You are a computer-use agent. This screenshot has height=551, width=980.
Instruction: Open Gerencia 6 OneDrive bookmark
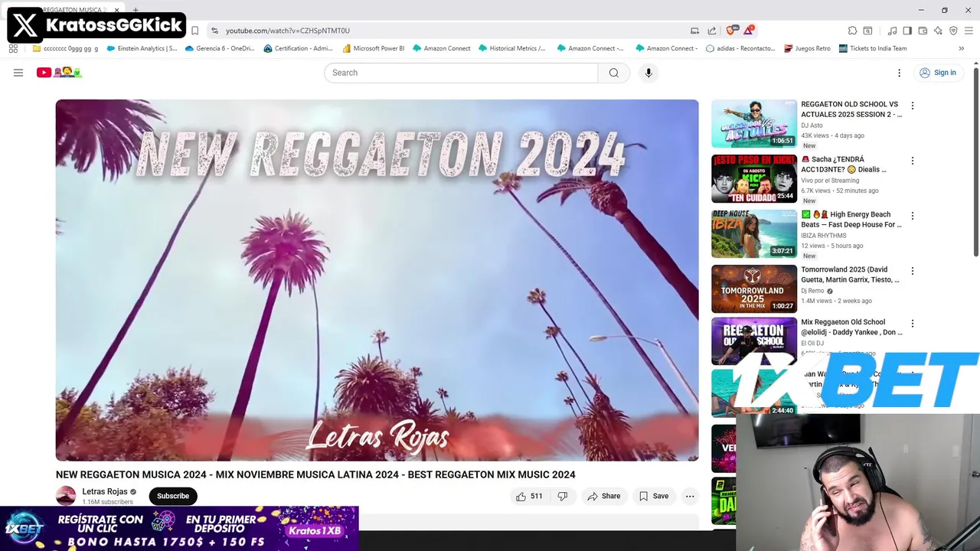220,48
